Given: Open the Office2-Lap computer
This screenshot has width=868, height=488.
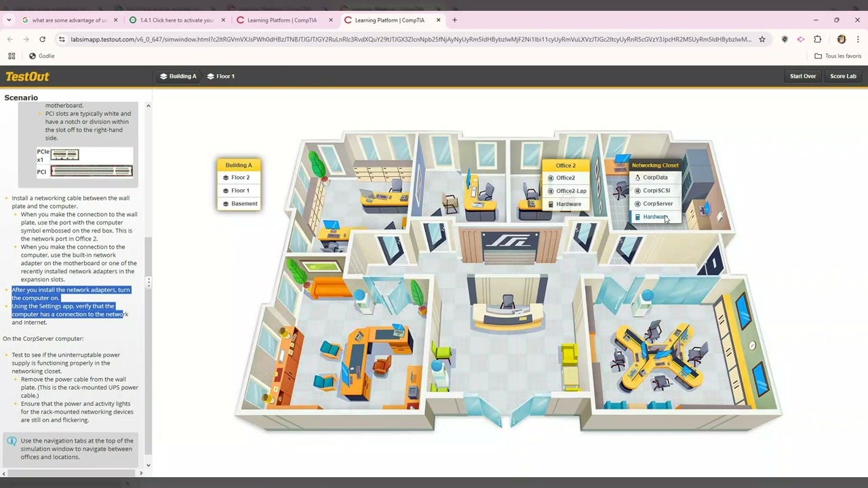Looking at the screenshot, I should pos(565,191).
